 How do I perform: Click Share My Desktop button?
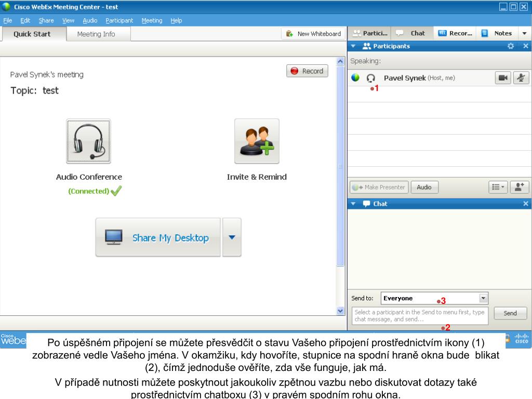pos(158,237)
